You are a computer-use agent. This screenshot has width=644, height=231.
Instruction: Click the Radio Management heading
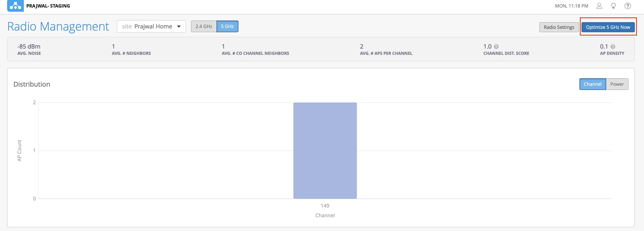[58, 26]
